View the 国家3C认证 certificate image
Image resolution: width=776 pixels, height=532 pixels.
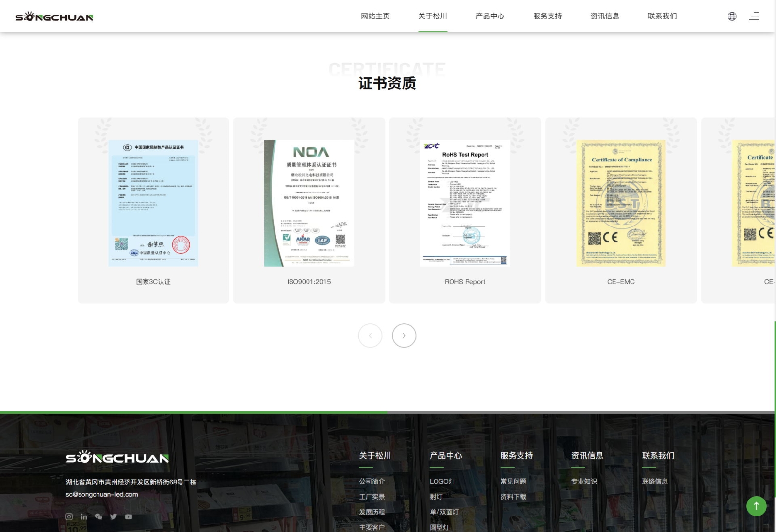coord(153,203)
